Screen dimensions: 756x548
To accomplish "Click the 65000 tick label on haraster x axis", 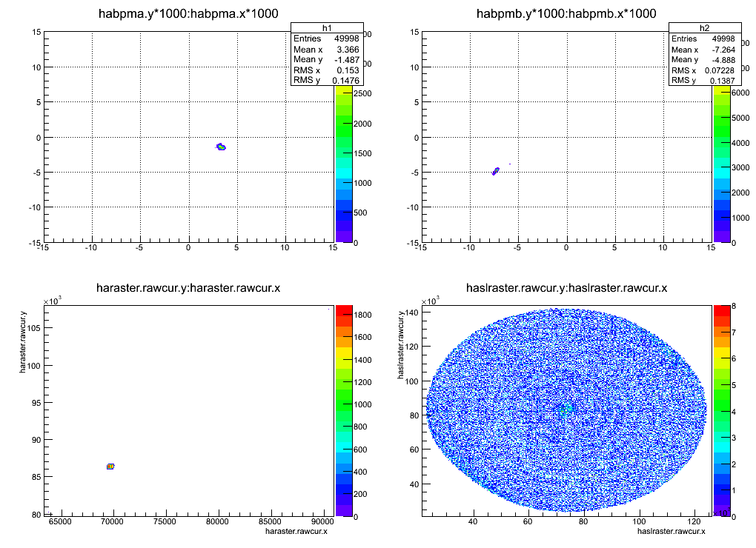I will [x=60, y=521].
